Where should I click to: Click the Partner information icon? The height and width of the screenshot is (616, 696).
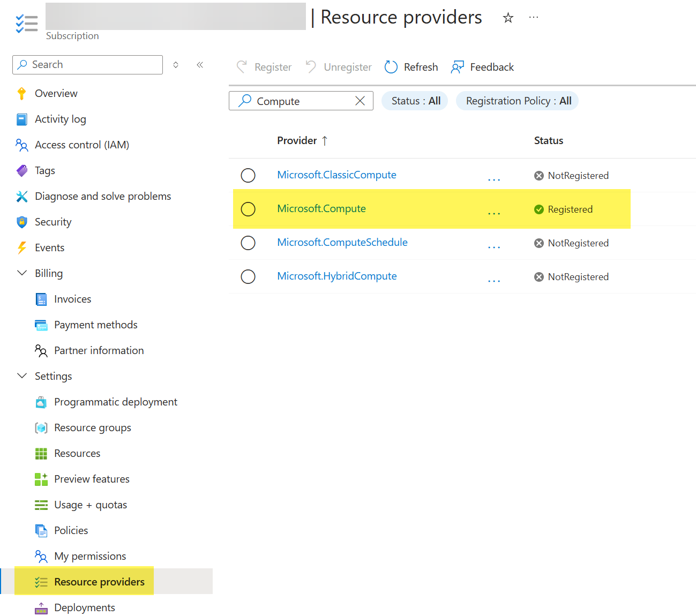tap(41, 351)
